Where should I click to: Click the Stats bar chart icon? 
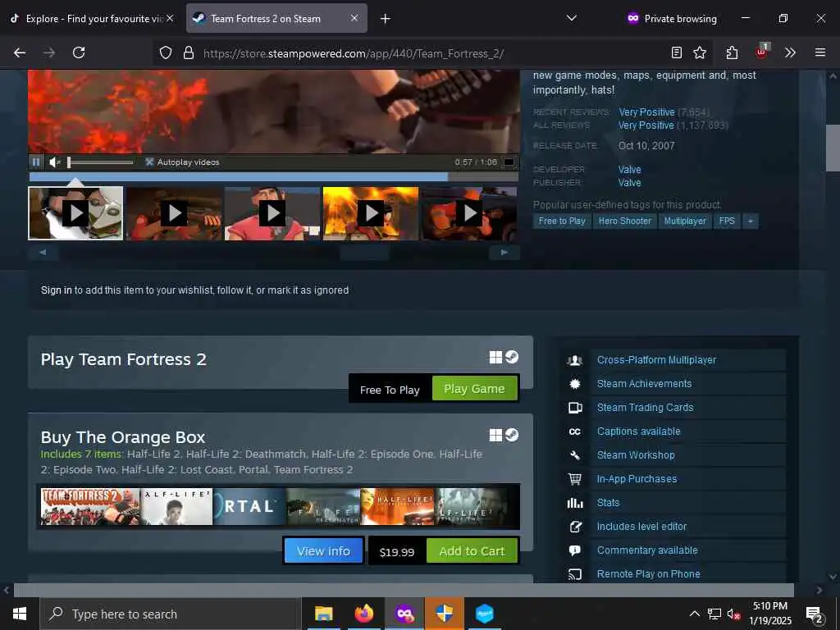coord(575,503)
